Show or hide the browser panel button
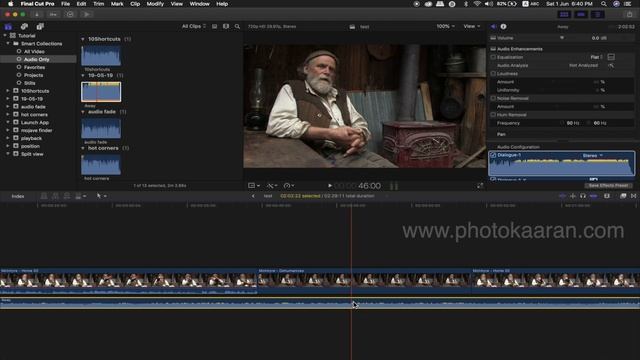The width and height of the screenshot is (640, 360). [564, 14]
